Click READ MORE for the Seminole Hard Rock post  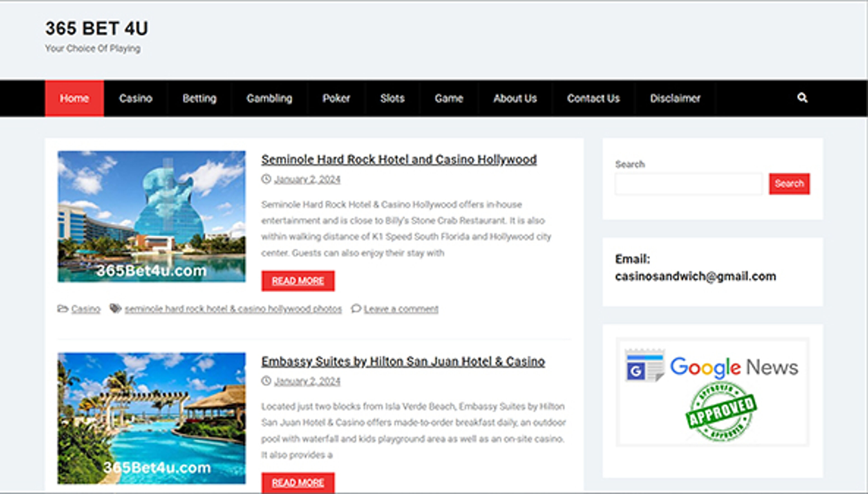(298, 281)
